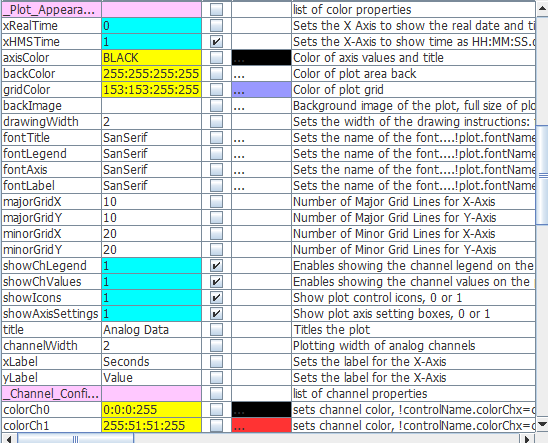Uncheck the xHMSTime checkbox
The width and height of the screenshot is (548, 443).
pyautogui.click(x=216, y=42)
